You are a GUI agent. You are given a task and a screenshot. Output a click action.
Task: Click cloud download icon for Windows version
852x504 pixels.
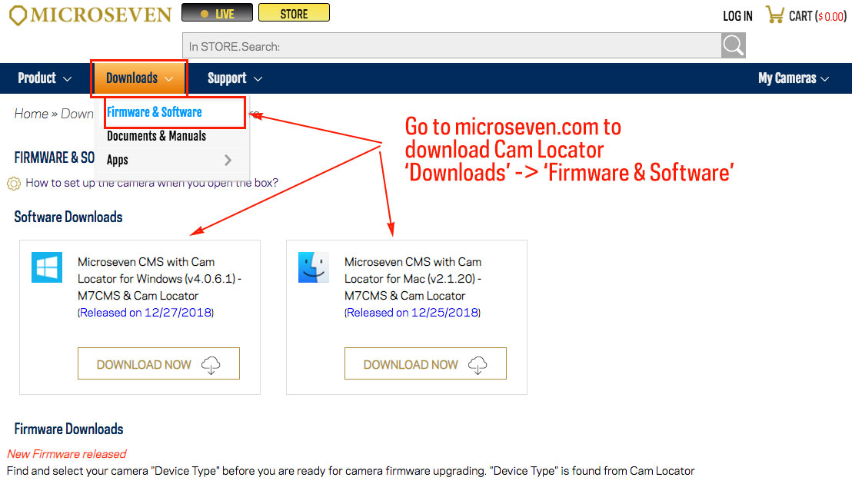click(211, 365)
